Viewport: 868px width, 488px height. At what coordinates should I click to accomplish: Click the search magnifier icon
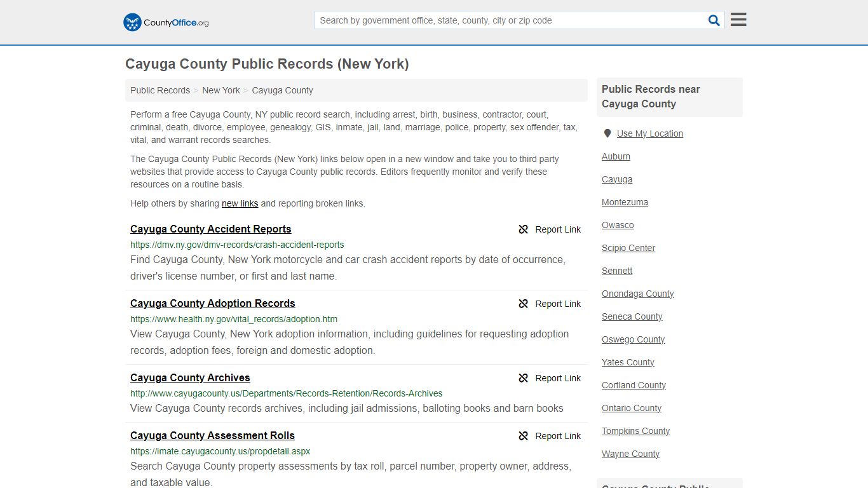tap(714, 20)
